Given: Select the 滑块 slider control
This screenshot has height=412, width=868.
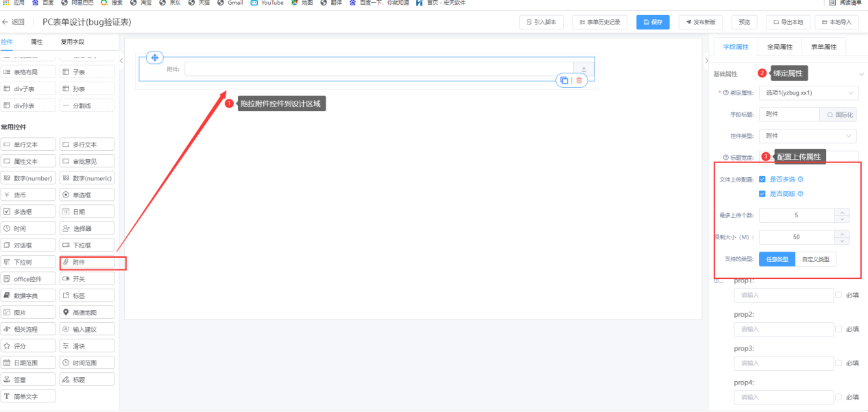Looking at the screenshot, I should point(87,346).
